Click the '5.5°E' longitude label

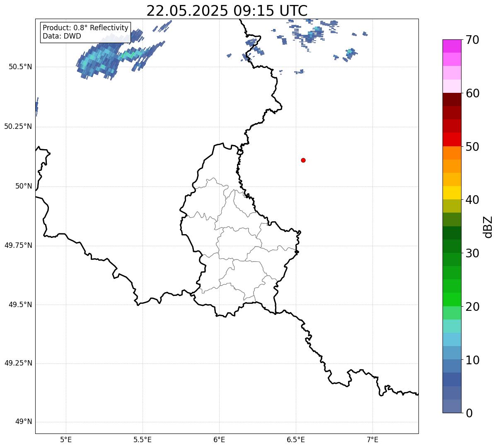(143, 439)
